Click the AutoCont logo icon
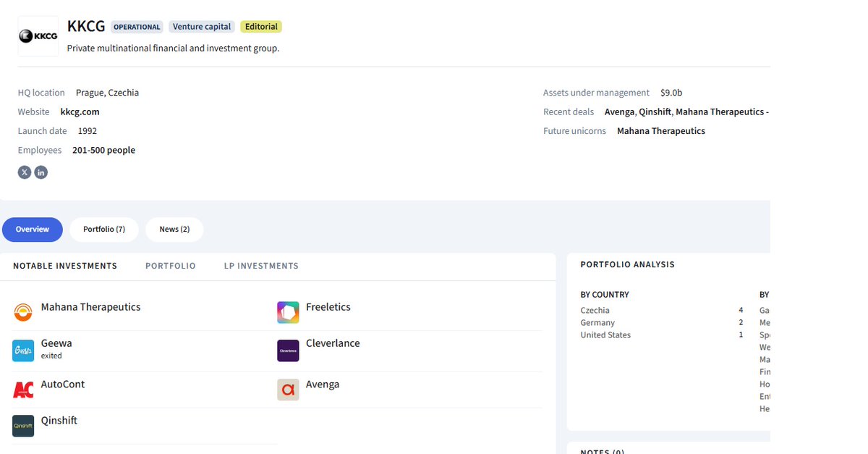Screen dimensions: 868x454 [x=23, y=390]
